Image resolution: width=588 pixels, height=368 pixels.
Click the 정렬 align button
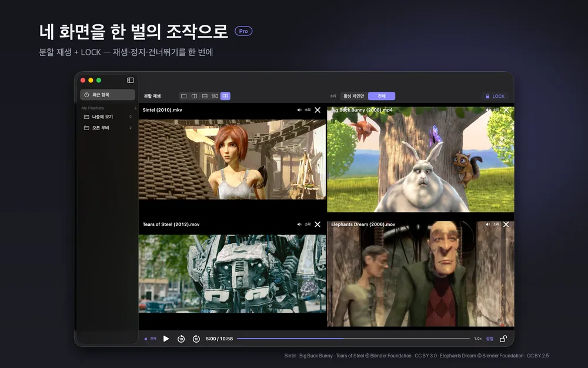pyautogui.click(x=490, y=339)
